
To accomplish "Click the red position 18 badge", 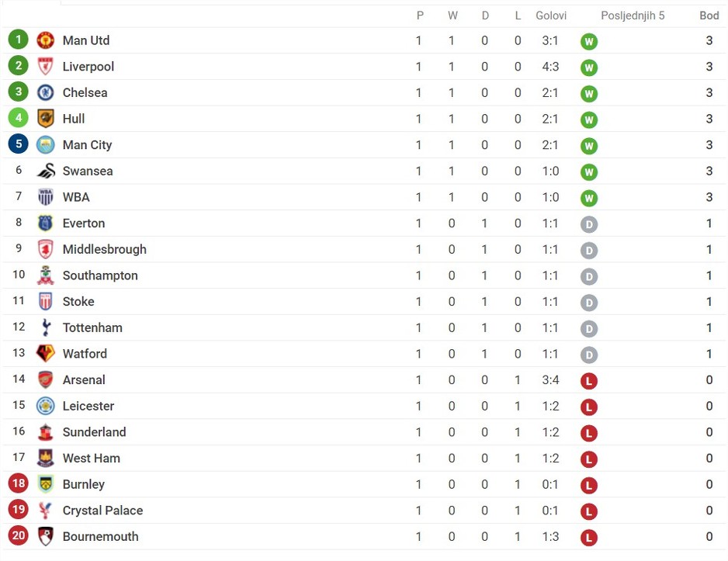I will click(18, 483).
